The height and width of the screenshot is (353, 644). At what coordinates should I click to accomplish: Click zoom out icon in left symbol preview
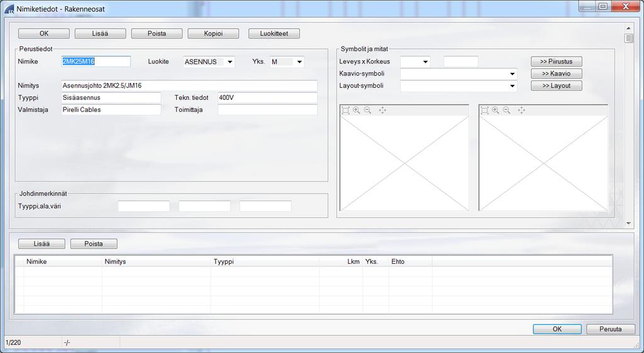(367, 111)
